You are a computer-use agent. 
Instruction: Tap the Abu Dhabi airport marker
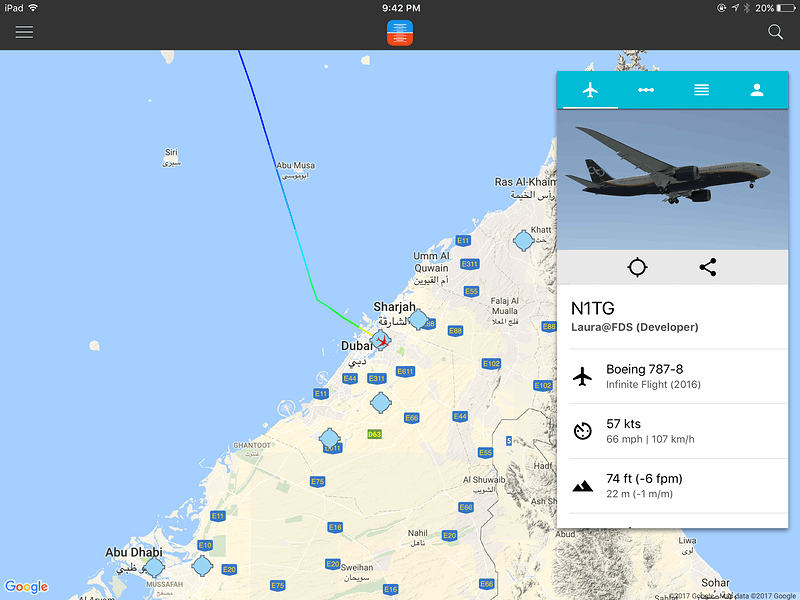154,567
